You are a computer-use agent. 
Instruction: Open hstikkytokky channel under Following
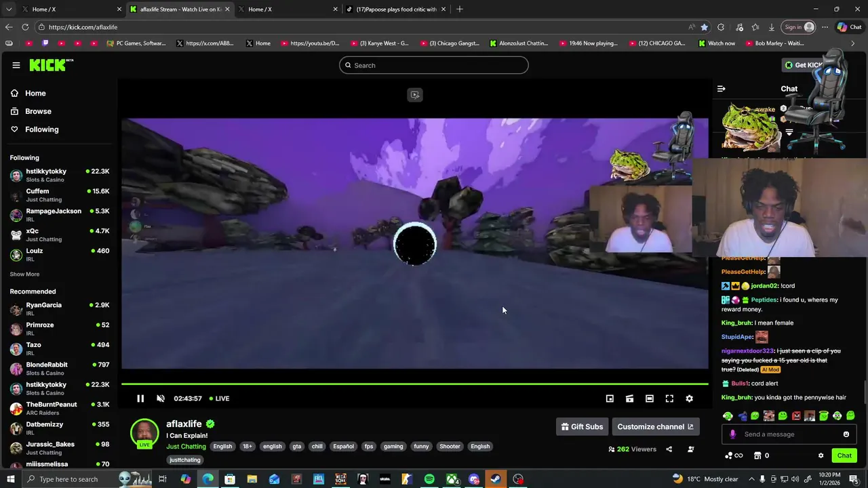[x=60, y=175]
